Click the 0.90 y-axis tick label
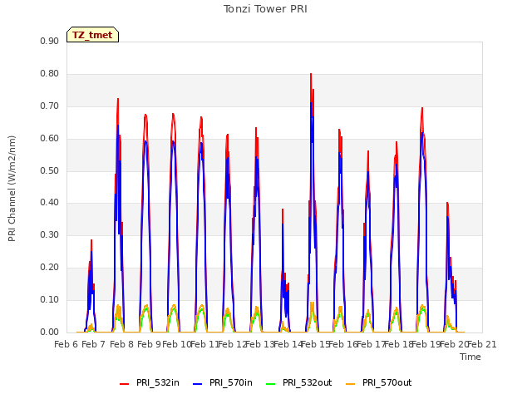Viewport: 532px width, 399px height. point(50,41)
